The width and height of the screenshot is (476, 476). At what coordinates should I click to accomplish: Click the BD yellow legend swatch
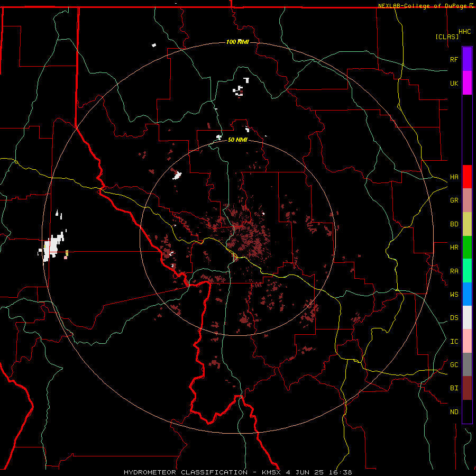pos(467,224)
